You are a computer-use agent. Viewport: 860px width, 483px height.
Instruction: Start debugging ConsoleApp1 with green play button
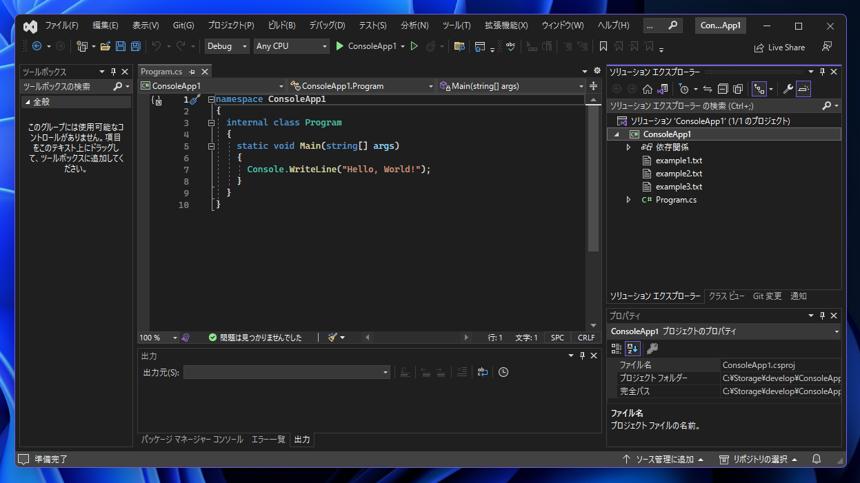340,47
